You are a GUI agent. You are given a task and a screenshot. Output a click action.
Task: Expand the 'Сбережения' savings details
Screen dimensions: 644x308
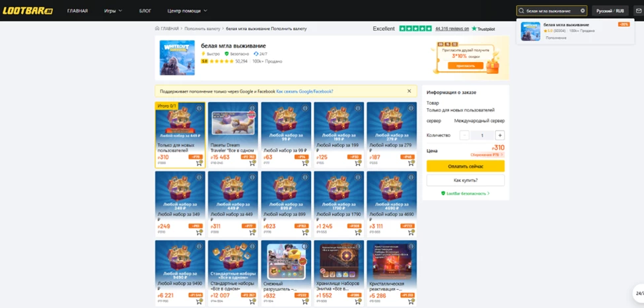(487, 154)
